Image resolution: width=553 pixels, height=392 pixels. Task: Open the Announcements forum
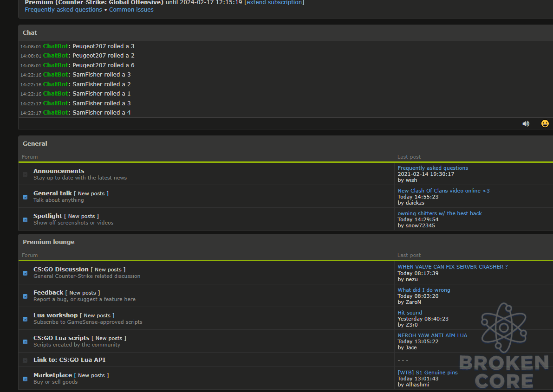click(59, 171)
